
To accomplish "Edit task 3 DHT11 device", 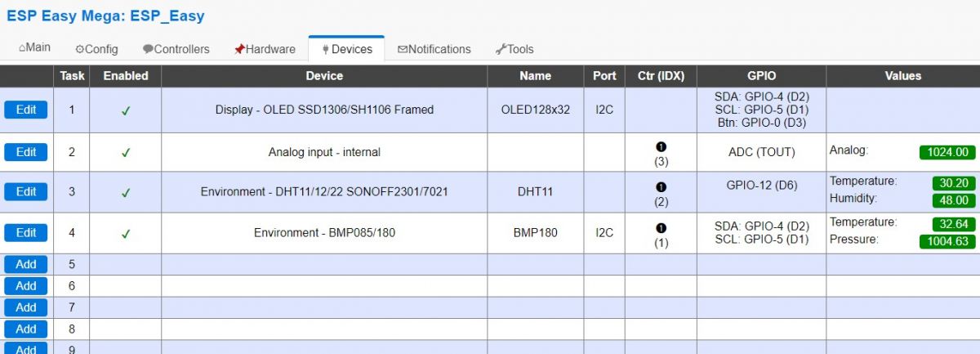I will pyautogui.click(x=26, y=191).
